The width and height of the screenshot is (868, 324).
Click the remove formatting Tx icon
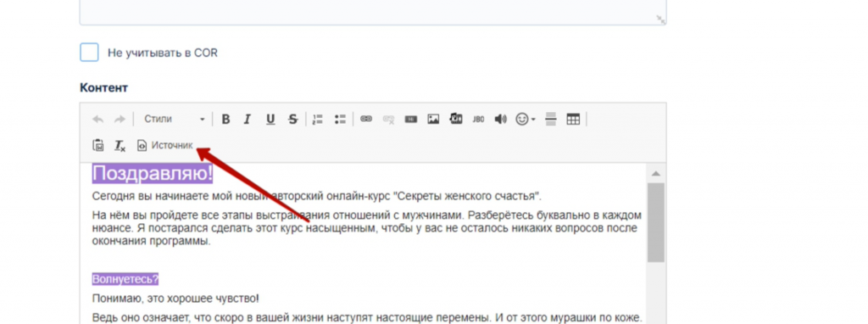click(120, 146)
